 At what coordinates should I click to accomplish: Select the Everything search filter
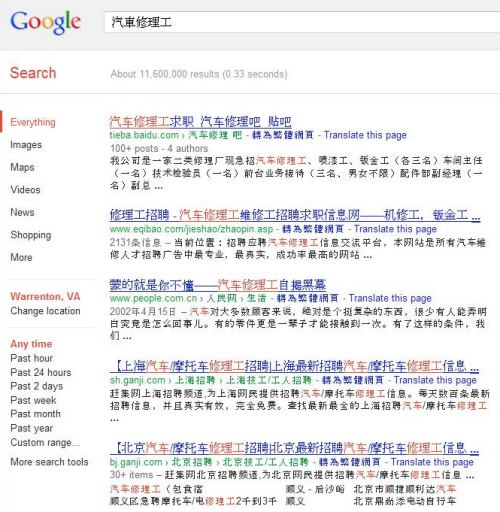(33, 122)
